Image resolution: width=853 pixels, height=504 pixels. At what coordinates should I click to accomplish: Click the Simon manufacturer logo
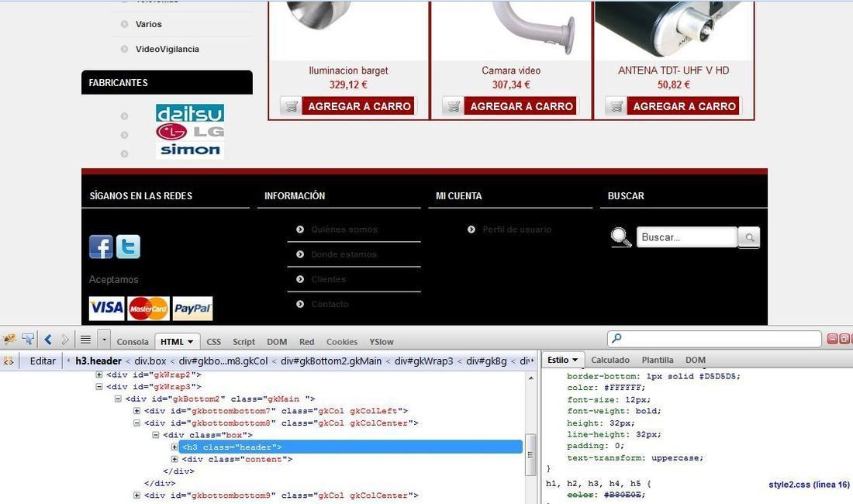pos(190,150)
